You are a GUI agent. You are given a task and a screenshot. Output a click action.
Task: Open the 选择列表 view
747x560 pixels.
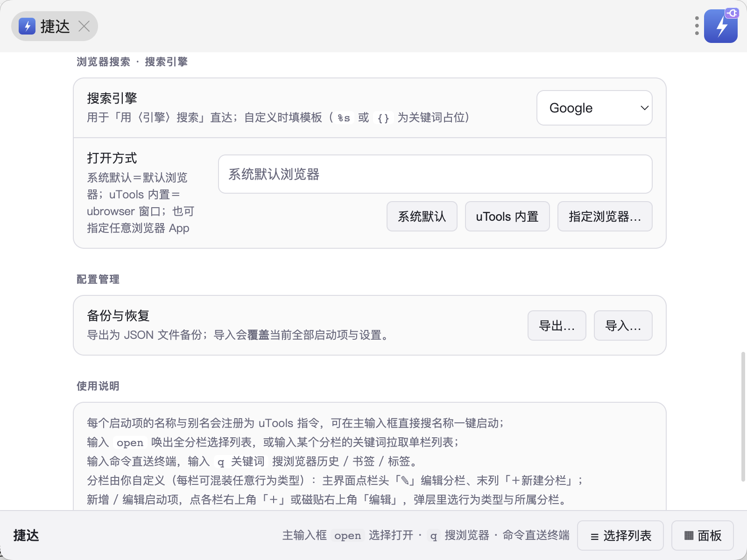(620, 536)
